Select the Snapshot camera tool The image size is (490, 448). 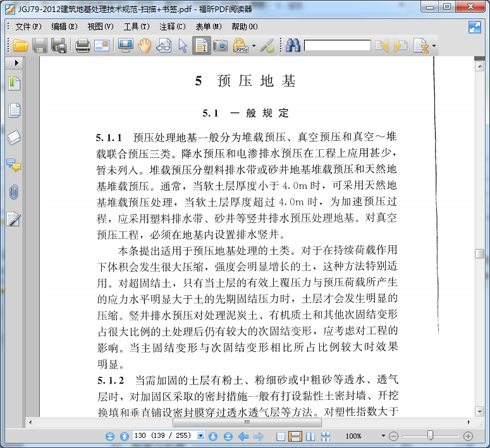[x=221, y=45]
